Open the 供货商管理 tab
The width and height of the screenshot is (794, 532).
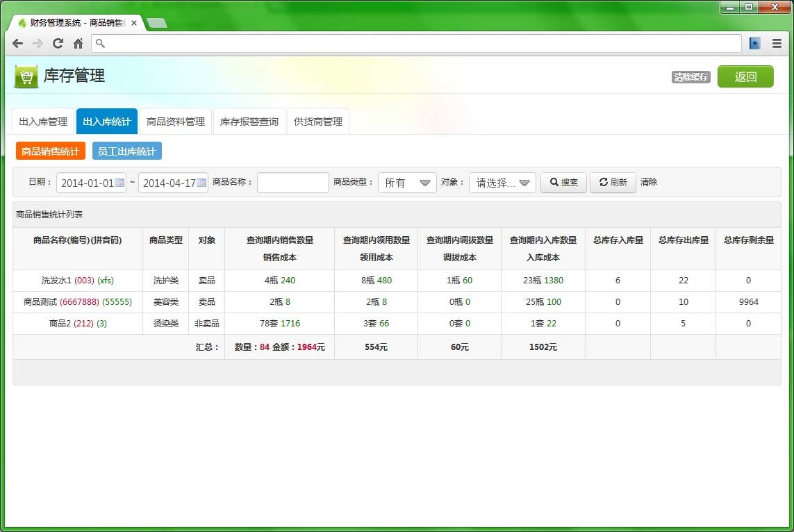click(318, 122)
